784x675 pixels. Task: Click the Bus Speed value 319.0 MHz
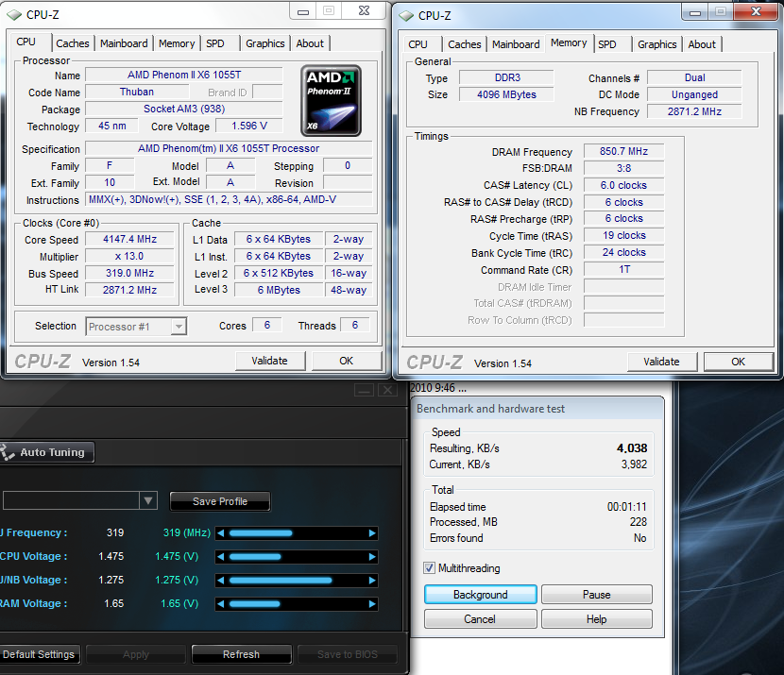[130, 273]
